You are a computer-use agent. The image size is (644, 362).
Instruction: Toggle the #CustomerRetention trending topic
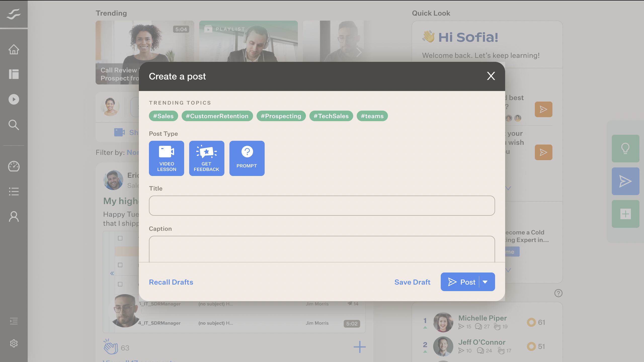(x=217, y=116)
